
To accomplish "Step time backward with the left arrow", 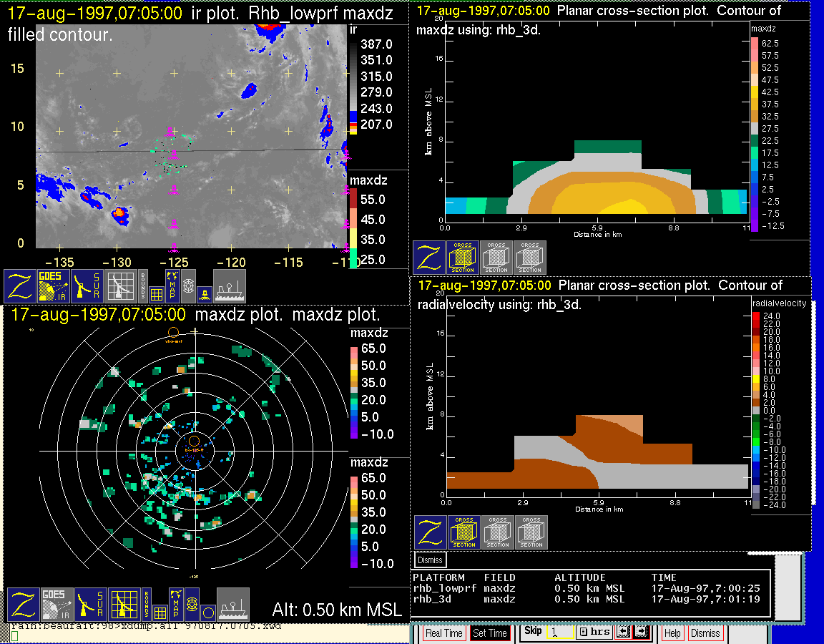I will (x=622, y=633).
